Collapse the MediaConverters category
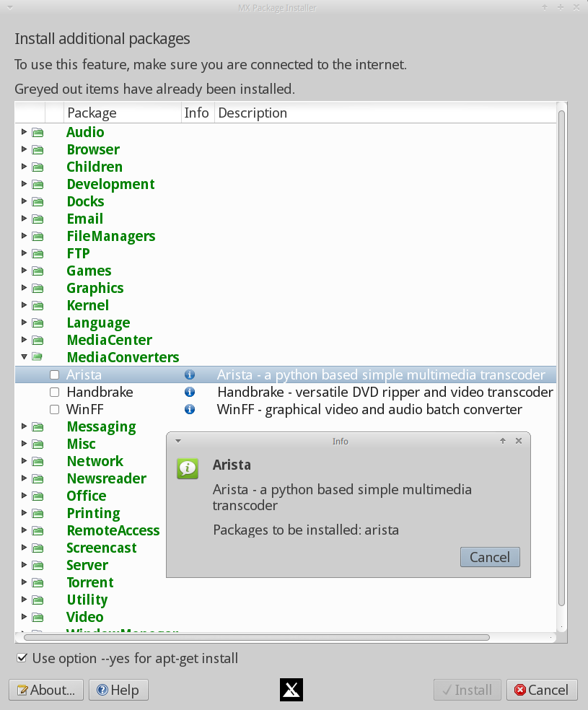The height and width of the screenshot is (710, 588). tap(24, 357)
